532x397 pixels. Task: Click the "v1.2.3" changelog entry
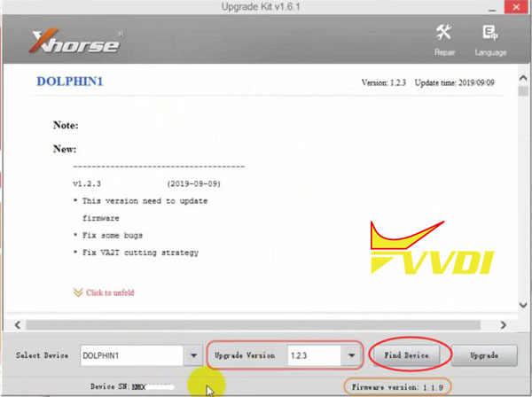point(87,183)
